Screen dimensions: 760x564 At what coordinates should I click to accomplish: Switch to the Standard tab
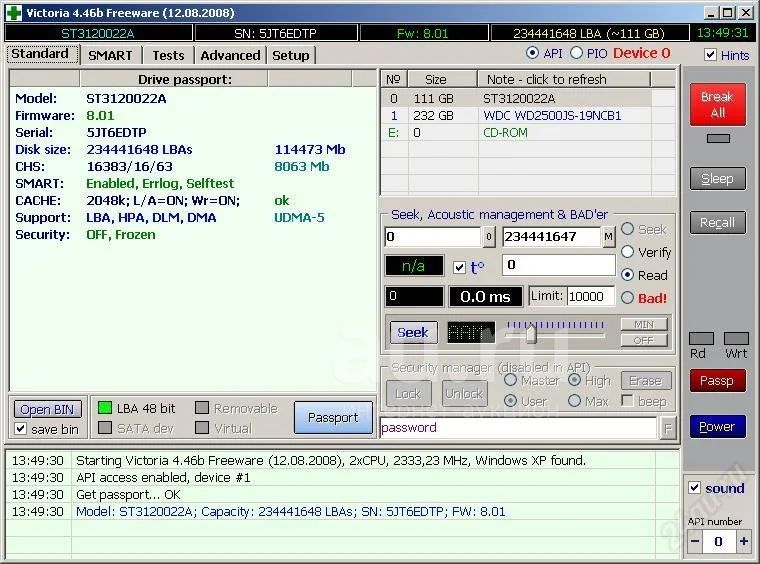click(x=43, y=54)
